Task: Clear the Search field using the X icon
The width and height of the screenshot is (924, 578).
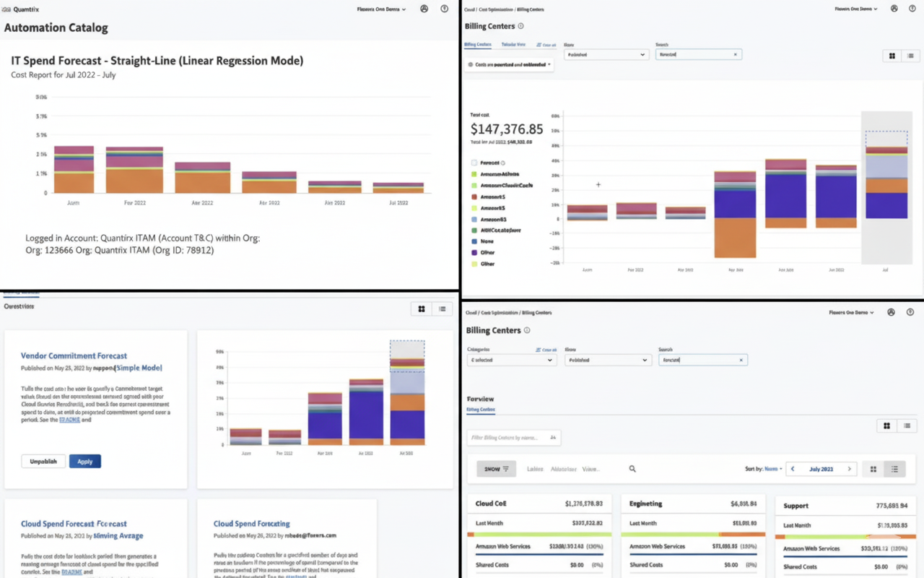Action: (x=735, y=54)
